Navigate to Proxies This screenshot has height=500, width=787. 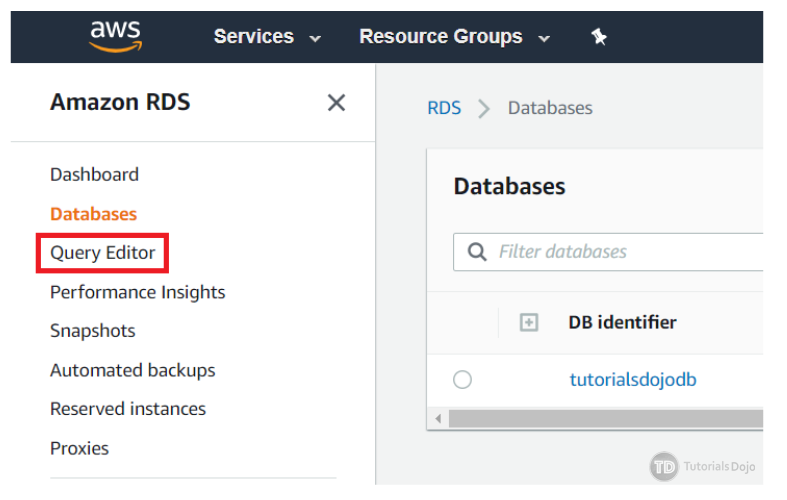tap(79, 448)
